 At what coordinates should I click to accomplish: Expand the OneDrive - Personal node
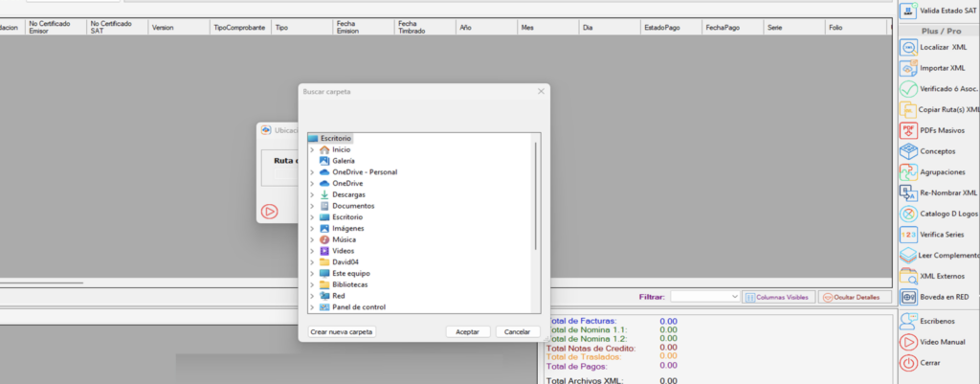click(312, 172)
